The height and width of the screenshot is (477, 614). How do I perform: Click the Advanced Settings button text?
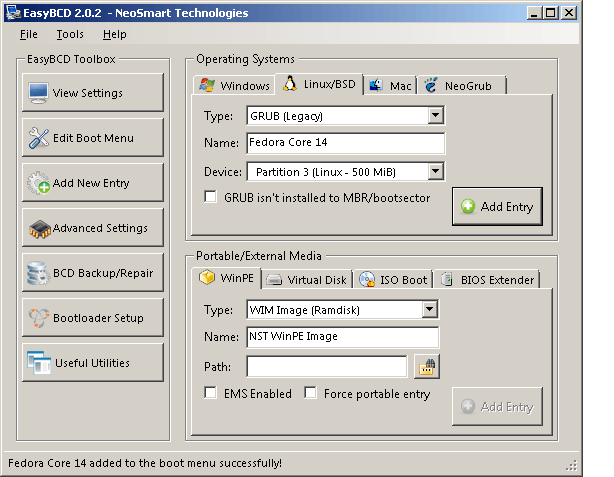[100, 228]
